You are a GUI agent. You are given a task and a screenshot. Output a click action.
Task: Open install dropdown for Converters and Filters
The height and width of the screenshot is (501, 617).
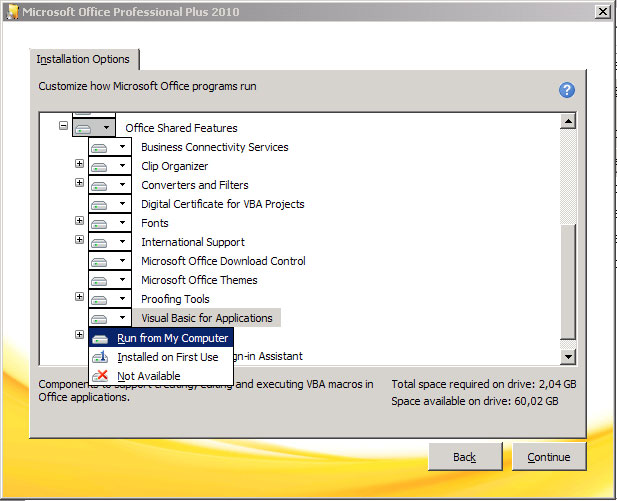tap(110, 185)
